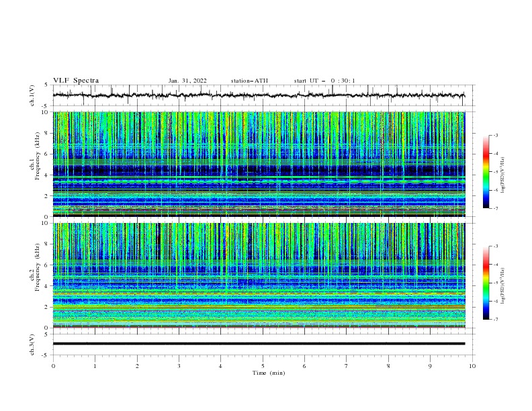Click the time-axis tick label "9"
The width and height of the screenshot is (532, 411).
430,366
